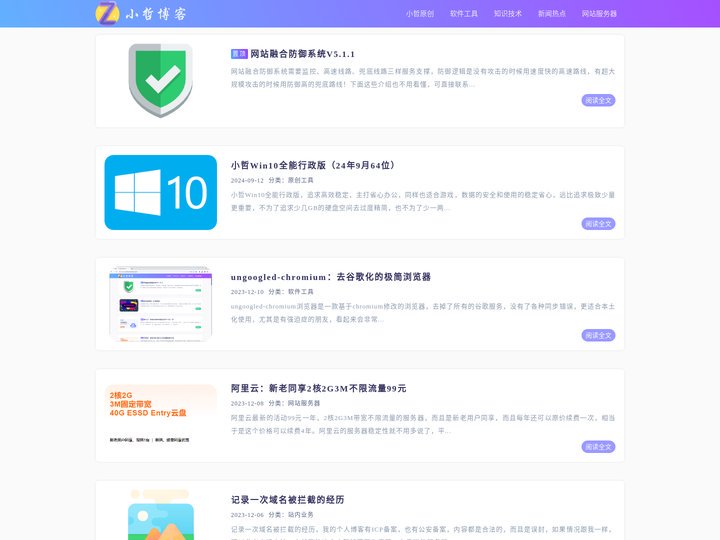
Task: Click the ungoogled-chromium post summary text
Action: [422, 313]
